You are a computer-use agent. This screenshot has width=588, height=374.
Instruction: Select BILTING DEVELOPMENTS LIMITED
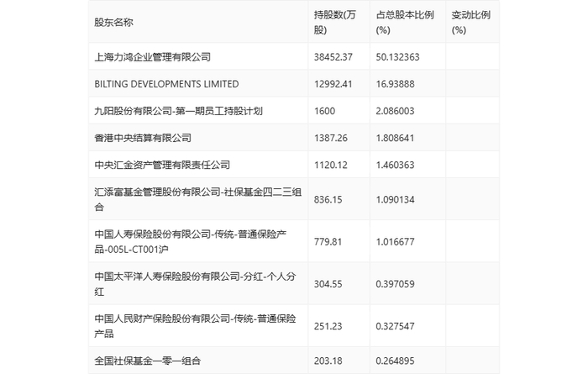click(166, 84)
